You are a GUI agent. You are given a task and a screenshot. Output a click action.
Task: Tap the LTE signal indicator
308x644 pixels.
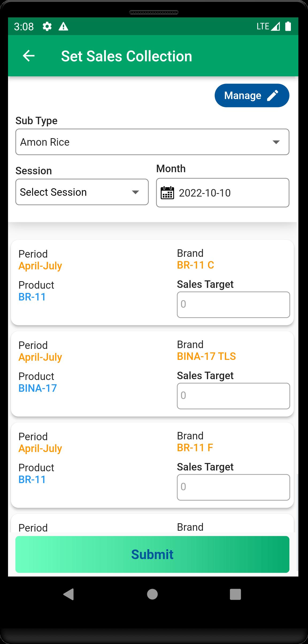(268, 26)
